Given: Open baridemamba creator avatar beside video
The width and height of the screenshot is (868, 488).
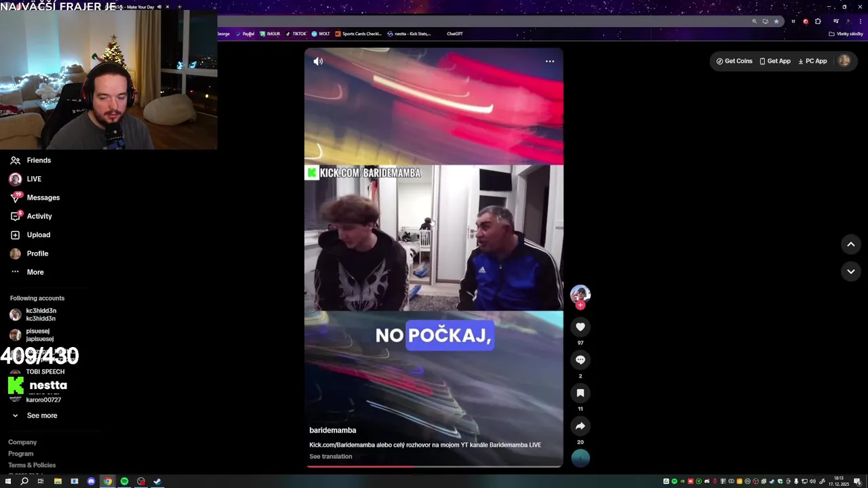Looking at the screenshot, I should [x=580, y=294].
